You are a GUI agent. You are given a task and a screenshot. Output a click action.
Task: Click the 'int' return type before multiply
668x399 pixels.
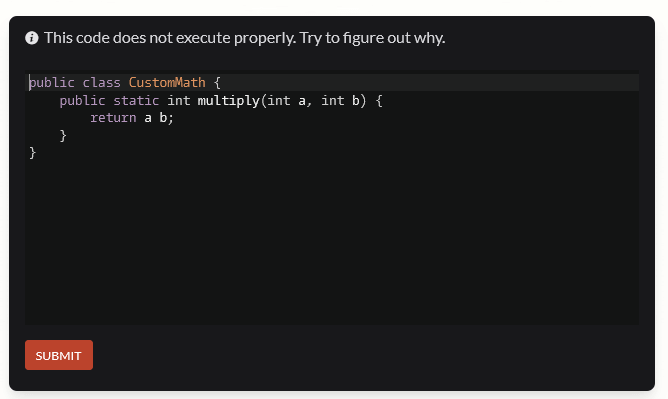(179, 101)
